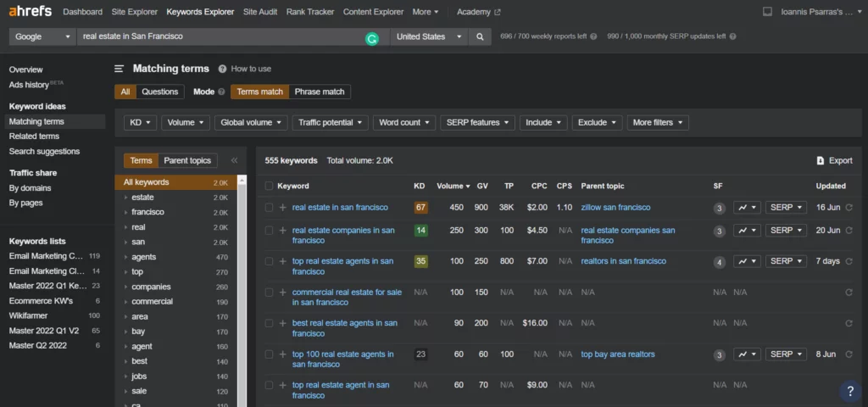Screen dimensions: 868x407
Task: Open Related terms in sidebar
Action: coord(34,137)
